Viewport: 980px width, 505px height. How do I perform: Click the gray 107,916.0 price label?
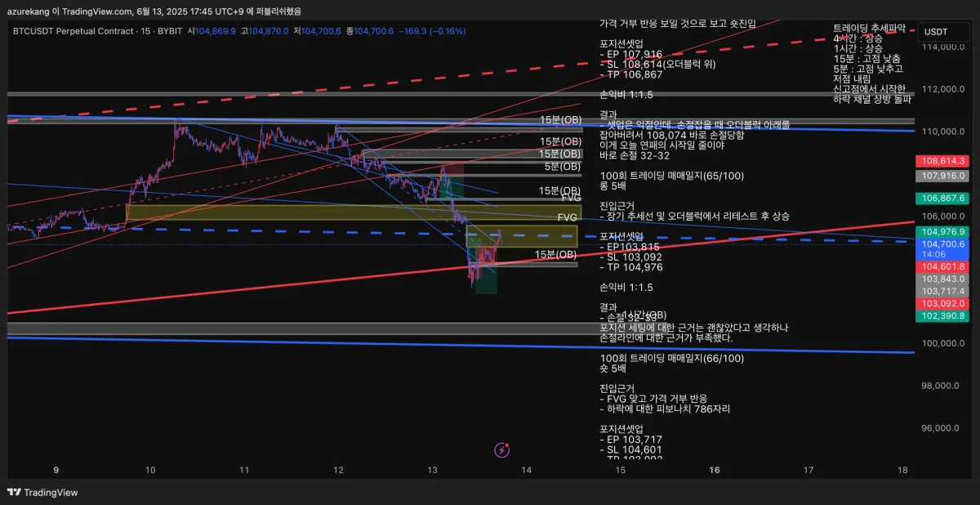coord(944,176)
